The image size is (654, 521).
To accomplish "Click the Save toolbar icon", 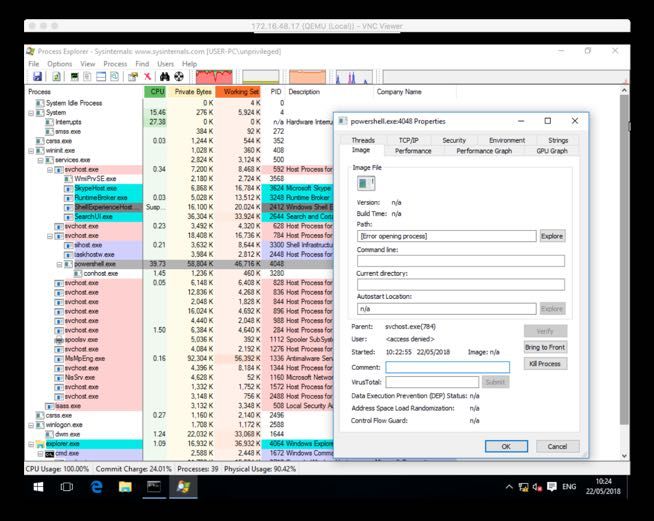I will click(38, 77).
